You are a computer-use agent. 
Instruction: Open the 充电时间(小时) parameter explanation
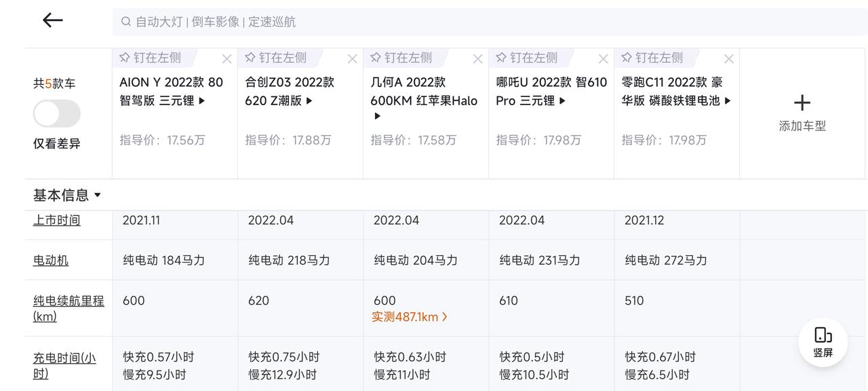[x=64, y=365]
